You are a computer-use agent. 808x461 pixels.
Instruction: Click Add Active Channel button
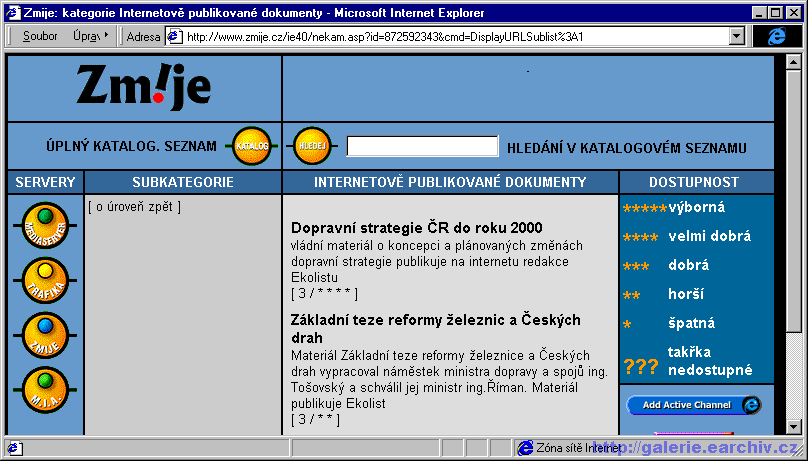[x=694, y=405]
